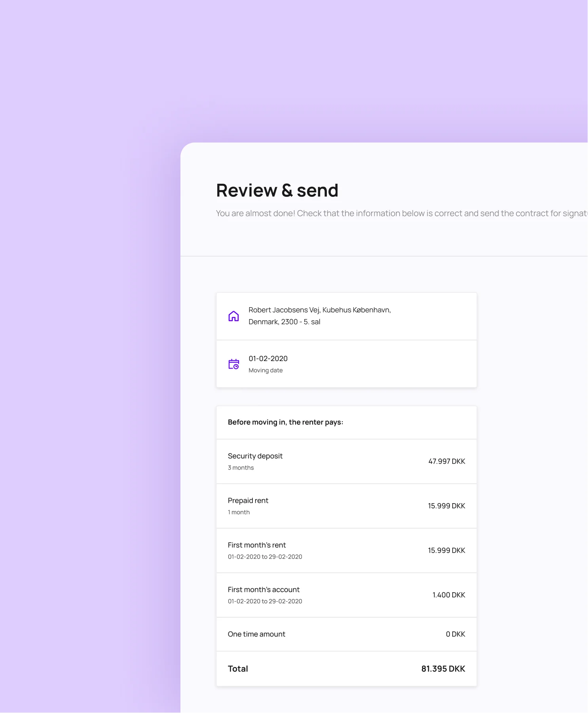Click the 47.997 DKK deposit amount
Screen dimensions: 588x713
pyautogui.click(x=446, y=461)
